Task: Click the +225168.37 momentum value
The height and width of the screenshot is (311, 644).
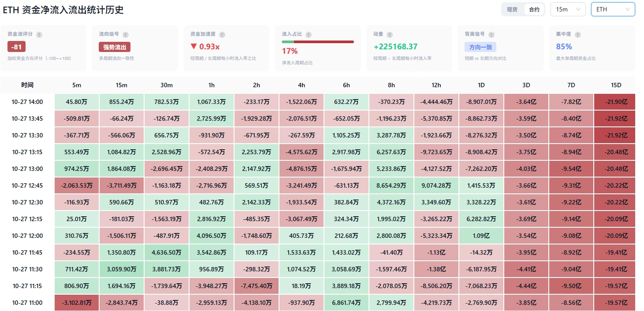Action: click(395, 47)
